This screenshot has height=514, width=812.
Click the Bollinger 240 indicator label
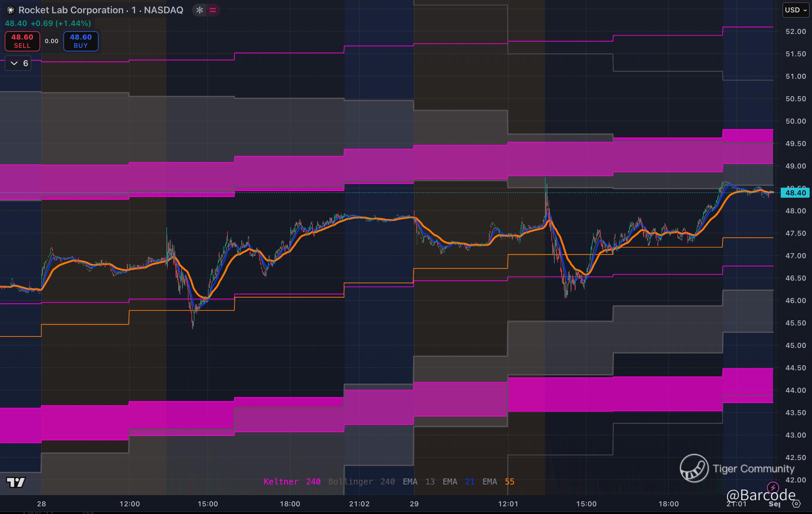click(x=361, y=482)
